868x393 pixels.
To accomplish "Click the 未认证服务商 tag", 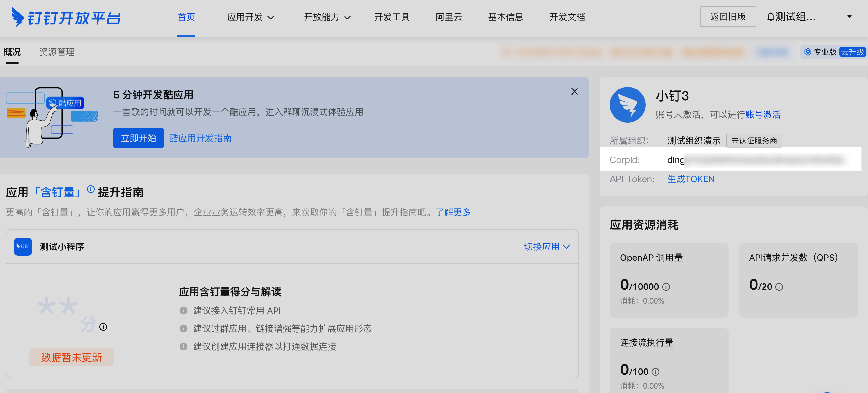I will (754, 141).
